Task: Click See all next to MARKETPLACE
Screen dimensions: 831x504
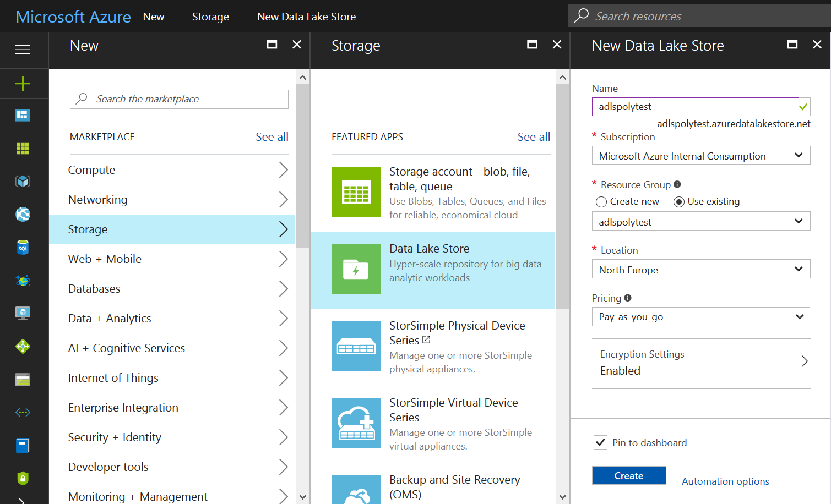Action: [272, 137]
